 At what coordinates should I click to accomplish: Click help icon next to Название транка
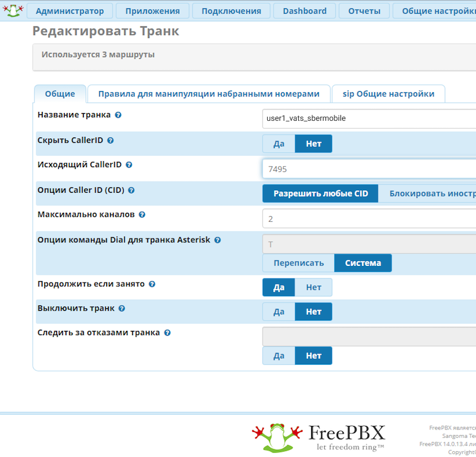(x=118, y=115)
